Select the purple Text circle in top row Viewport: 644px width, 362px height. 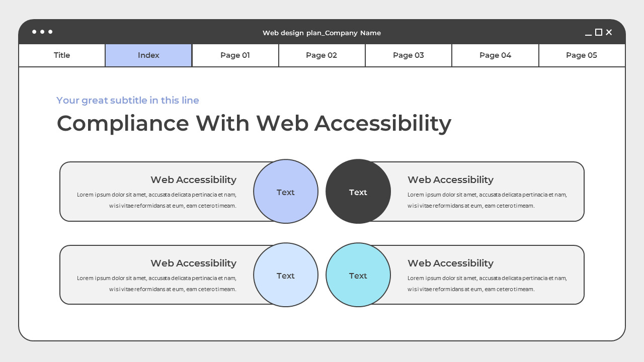[x=286, y=192]
